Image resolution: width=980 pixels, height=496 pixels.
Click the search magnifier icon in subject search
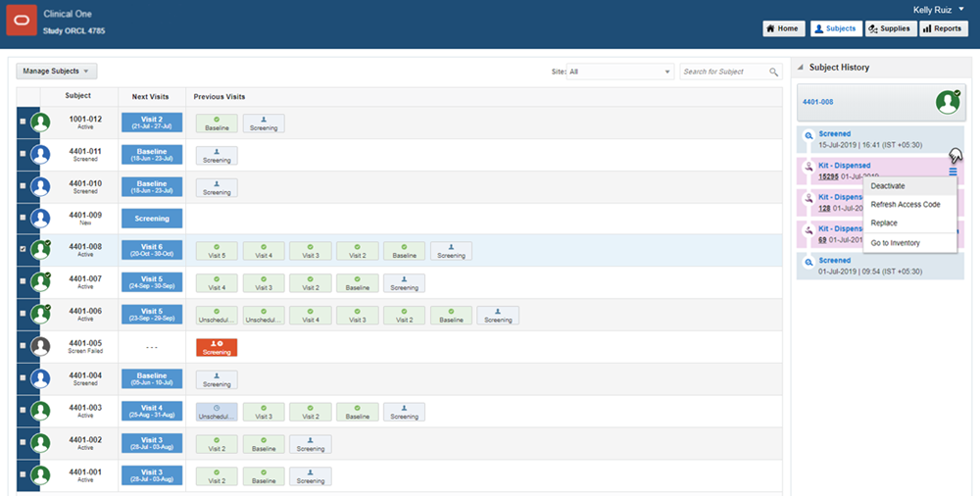tap(774, 72)
